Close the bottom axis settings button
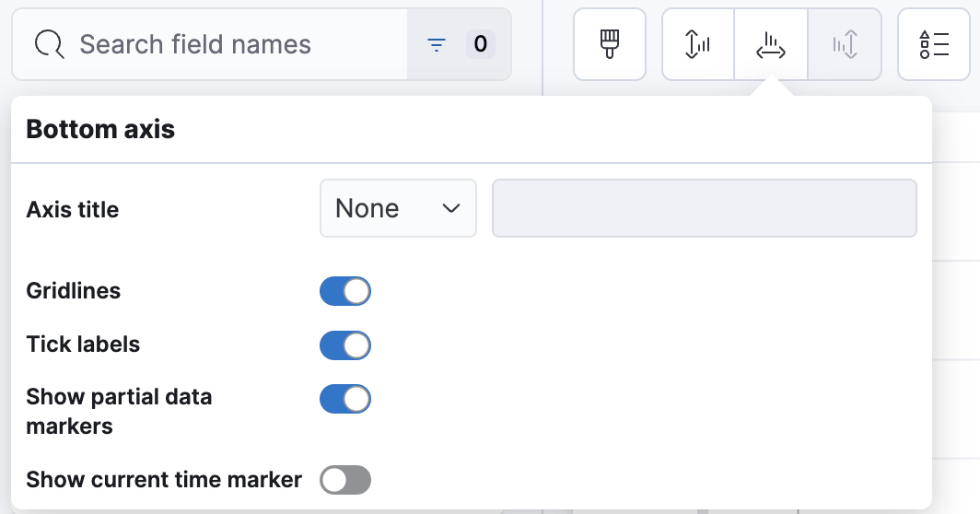980x514 pixels. (771, 44)
